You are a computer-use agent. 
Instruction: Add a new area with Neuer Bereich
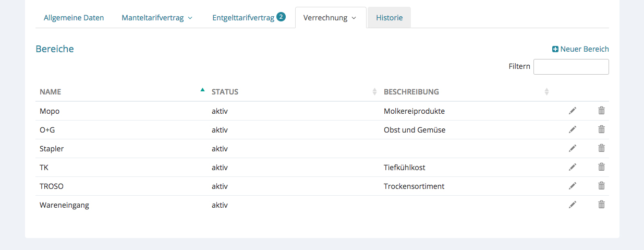580,49
